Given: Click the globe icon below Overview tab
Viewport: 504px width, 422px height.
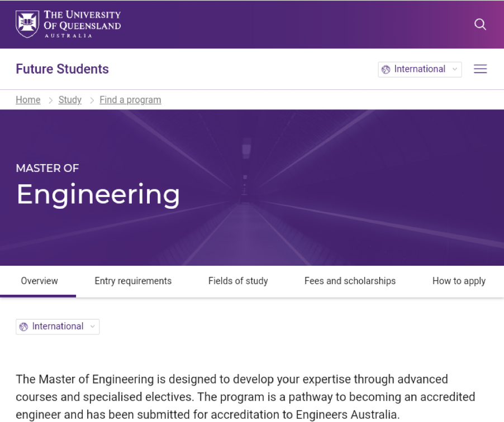Looking at the screenshot, I should 24,327.
